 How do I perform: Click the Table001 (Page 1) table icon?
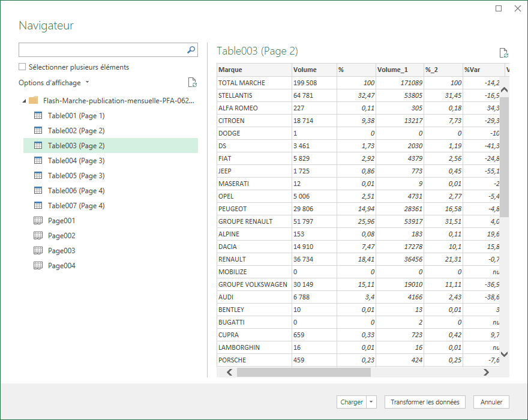(x=38, y=116)
